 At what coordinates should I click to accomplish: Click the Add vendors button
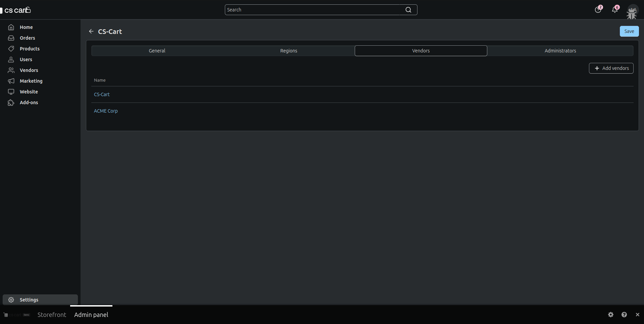(x=611, y=68)
